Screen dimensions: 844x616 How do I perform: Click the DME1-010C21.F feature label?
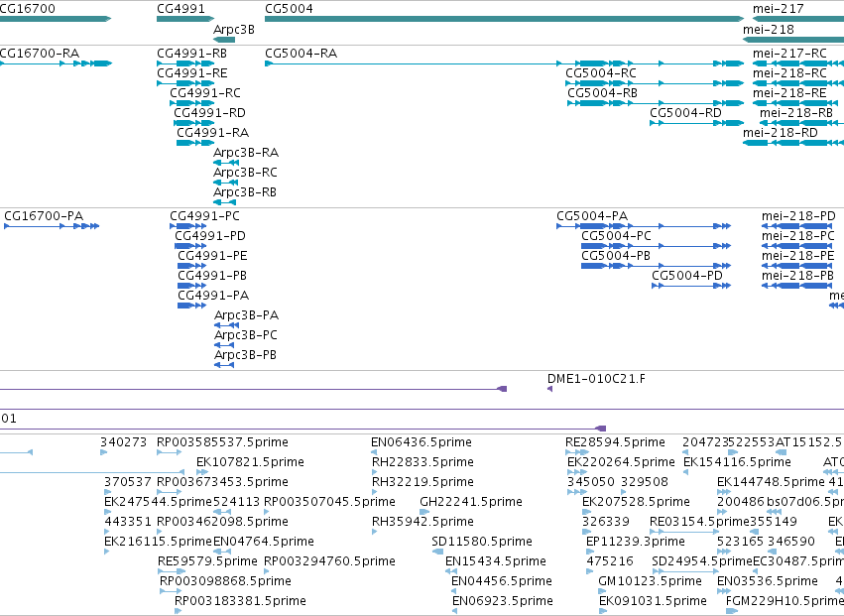[x=596, y=379]
